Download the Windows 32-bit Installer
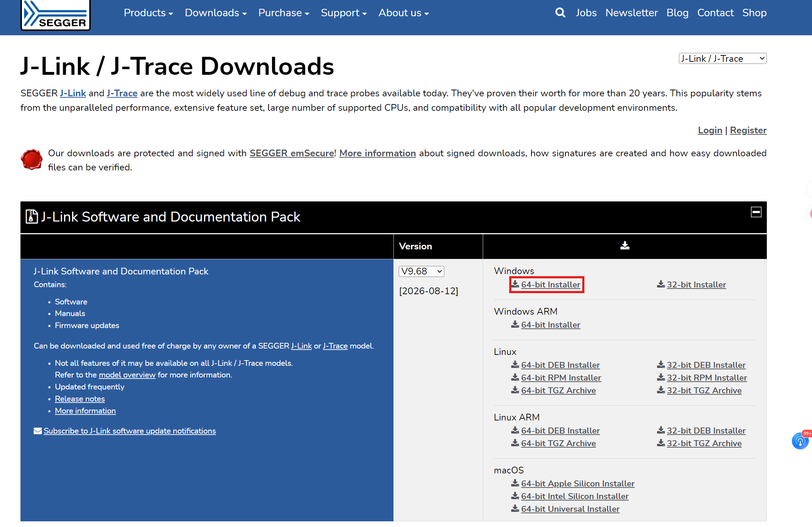The width and height of the screenshot is (812, 527). click(692, 285)
